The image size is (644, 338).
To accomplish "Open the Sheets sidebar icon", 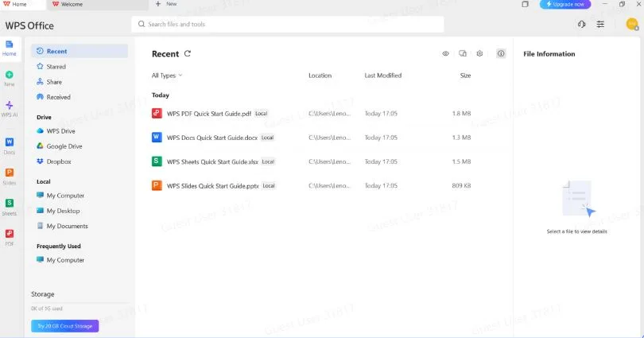I will (x=9, y=207).
